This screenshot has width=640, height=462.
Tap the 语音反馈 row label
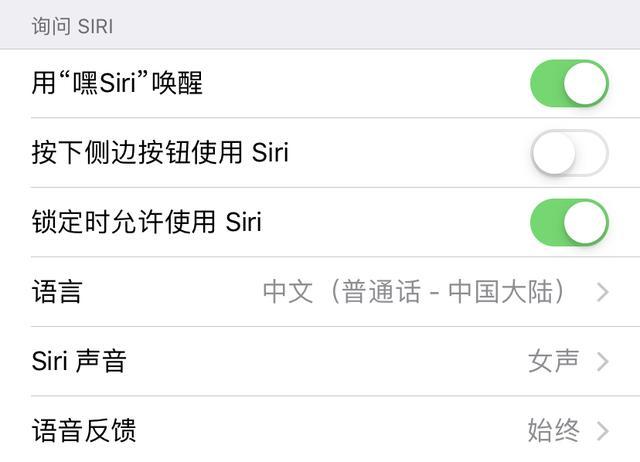pos(84,431)
